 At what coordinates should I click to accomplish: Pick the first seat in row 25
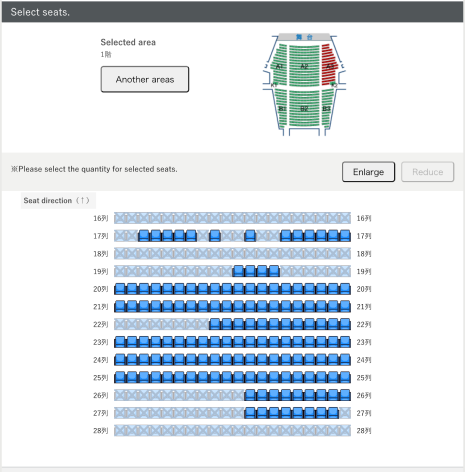tap(120, 377)
